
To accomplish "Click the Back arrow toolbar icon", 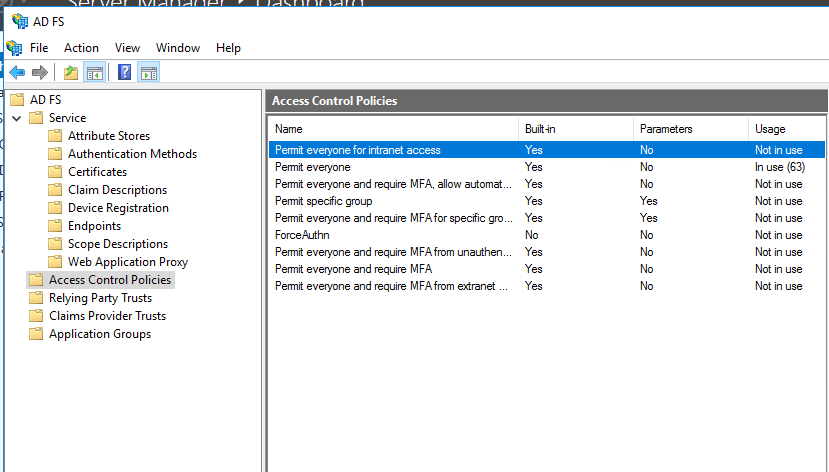I will point(17,72).
